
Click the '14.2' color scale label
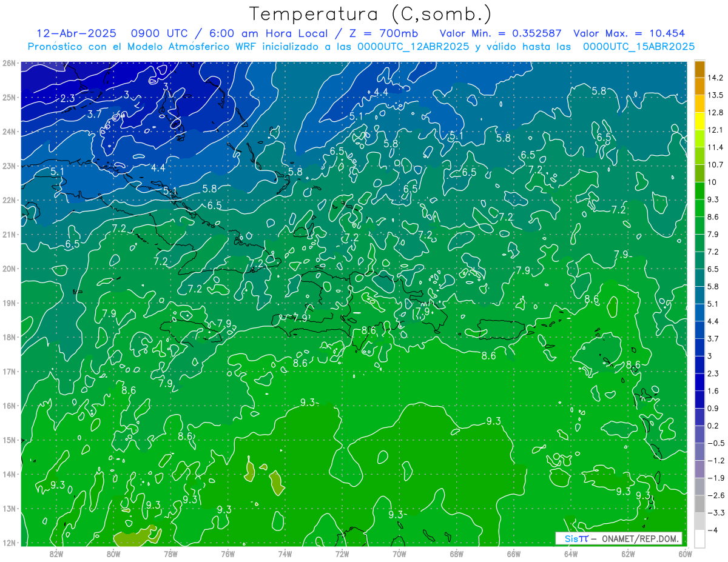pos(715,78)
